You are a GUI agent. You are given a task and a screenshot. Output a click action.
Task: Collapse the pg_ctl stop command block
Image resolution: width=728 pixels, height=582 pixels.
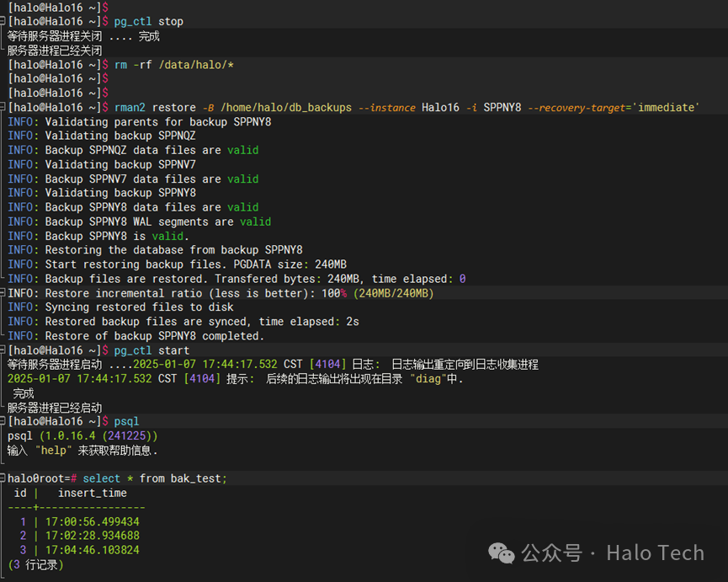pyautogui.click(x=3, y=21)
